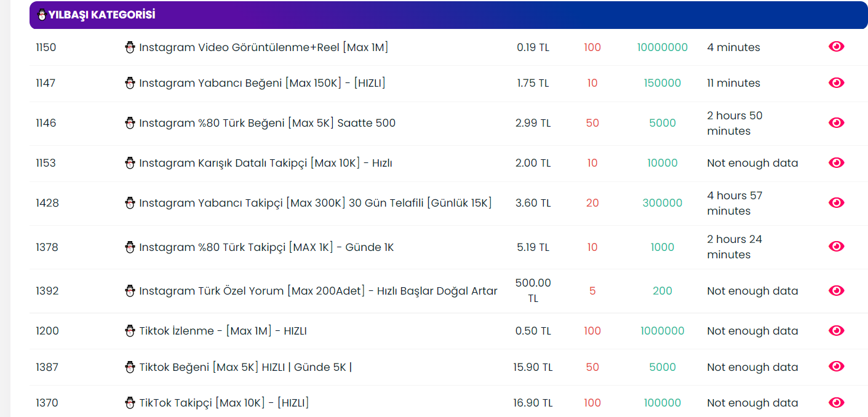The height and width of the screenshot is (417, 868).
Task: View Instagram %80 Türk Takipçi details eye
Action: coord(836,247)
